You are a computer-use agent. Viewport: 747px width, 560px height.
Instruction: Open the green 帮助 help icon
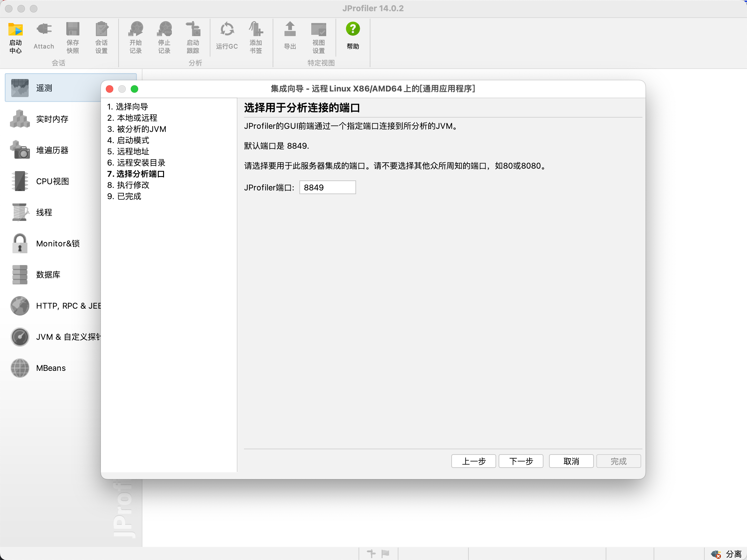[353, 30]
